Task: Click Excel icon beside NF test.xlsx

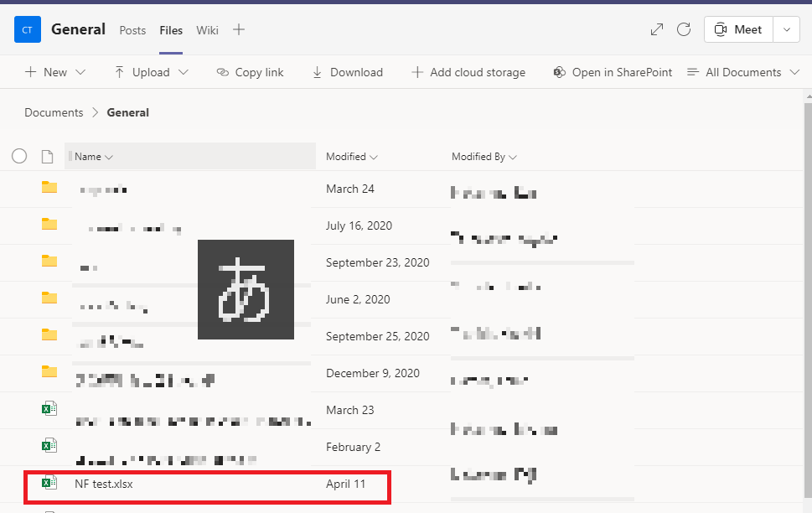Action: (x=49, y=483)
